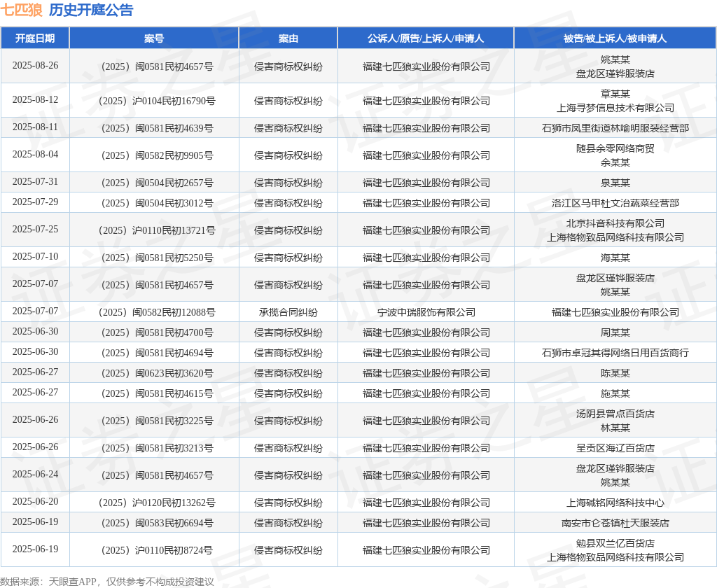Select defendant 北京抖音科技有限公司

[x=615, y=223]
